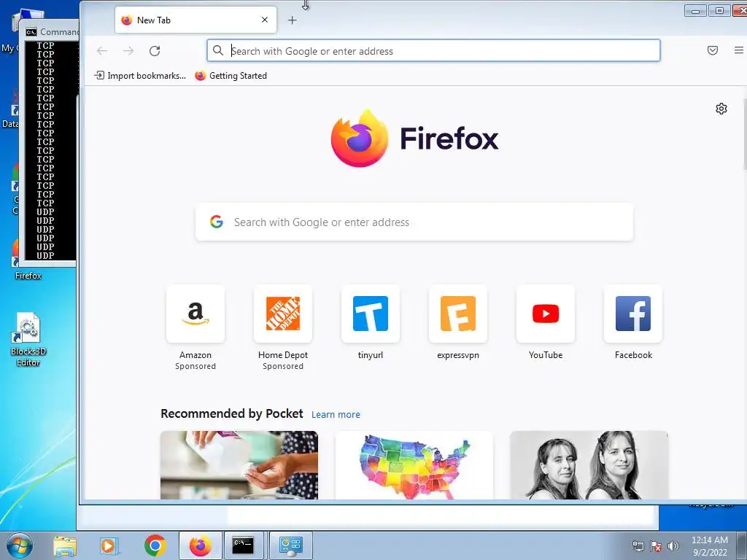Click the Action Center flag tray icon

[x=656, y=546]
